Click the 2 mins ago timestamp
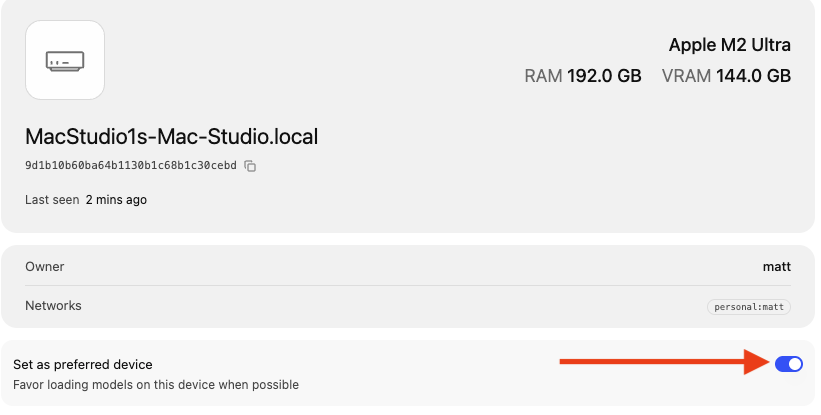 (116, 200)
